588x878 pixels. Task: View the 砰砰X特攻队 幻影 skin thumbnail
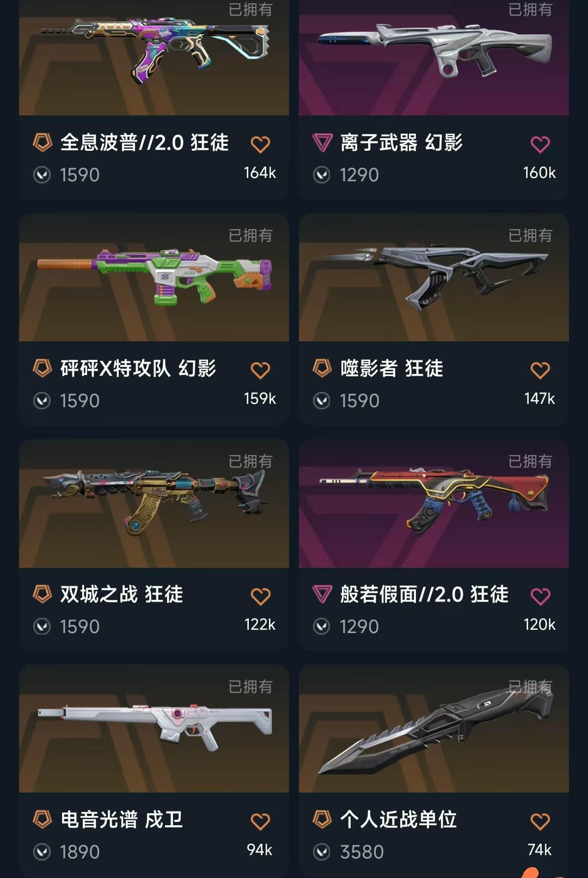pos(154,278)
